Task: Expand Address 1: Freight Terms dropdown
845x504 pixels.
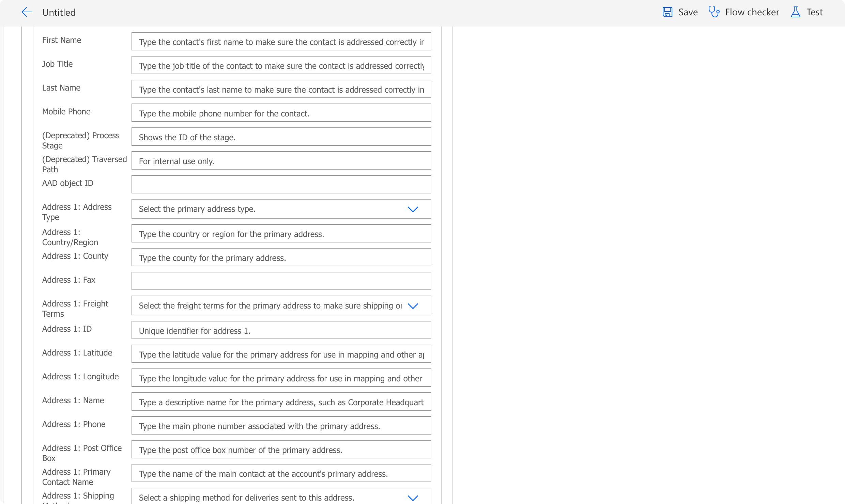Action: tap(413, 306)
